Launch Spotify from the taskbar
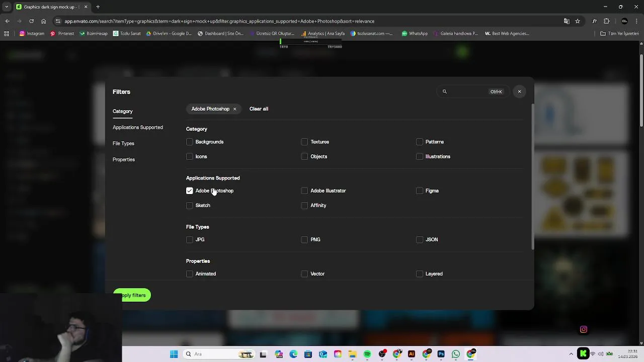Image resolution: width=644 pixels, height=362 pixels. (x=367, y=354)
